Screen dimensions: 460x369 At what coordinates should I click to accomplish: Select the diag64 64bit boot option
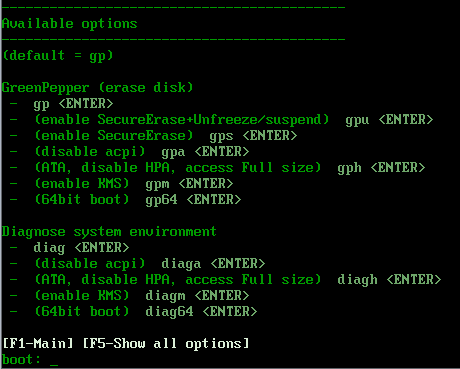[x=146, y=312]
